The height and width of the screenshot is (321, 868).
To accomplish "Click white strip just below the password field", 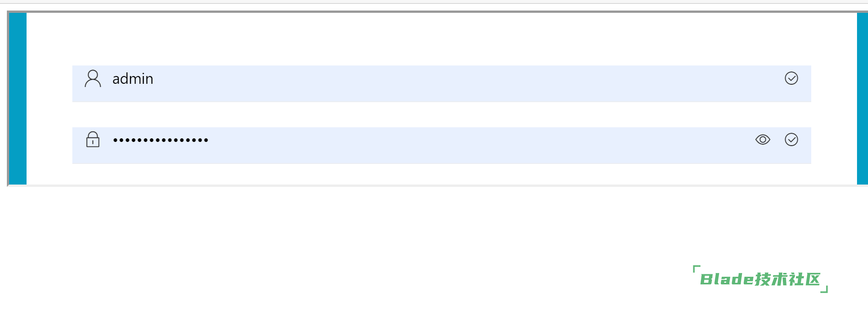I will click(439, 174).
